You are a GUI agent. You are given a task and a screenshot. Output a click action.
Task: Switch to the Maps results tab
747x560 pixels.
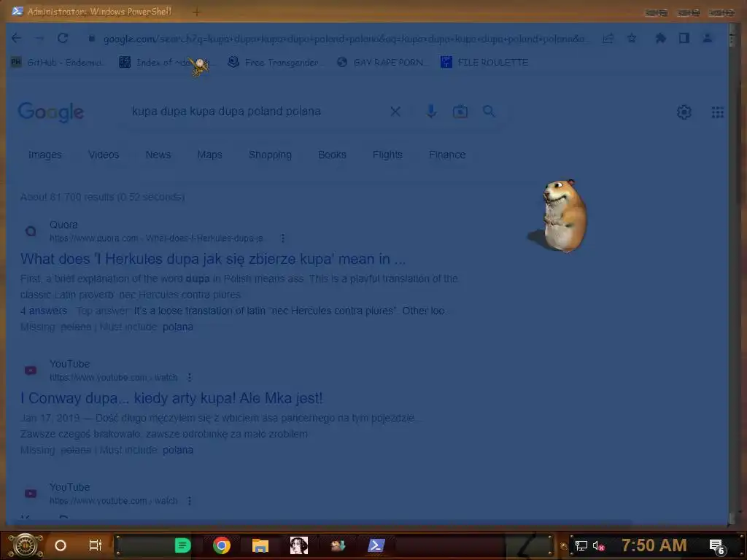[209, 155]
